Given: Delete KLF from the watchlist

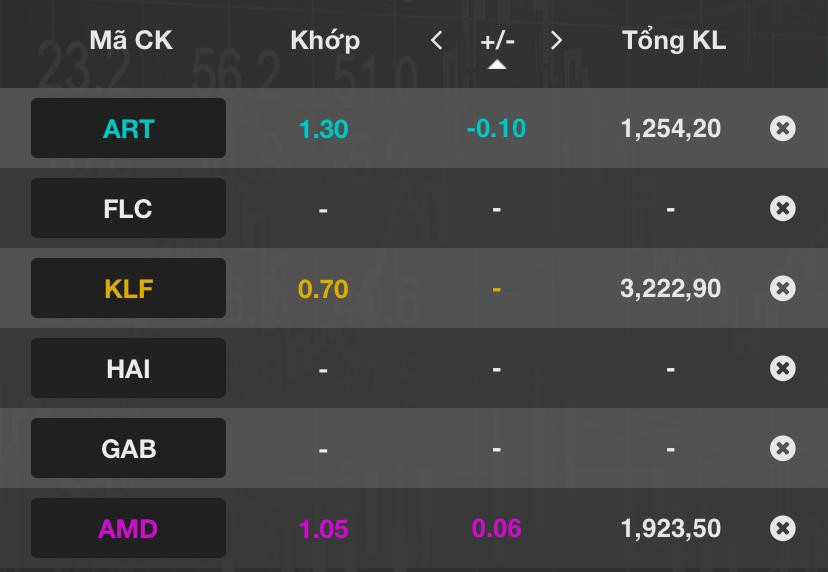Looking at the screenshot, I should tap(783, 288).
